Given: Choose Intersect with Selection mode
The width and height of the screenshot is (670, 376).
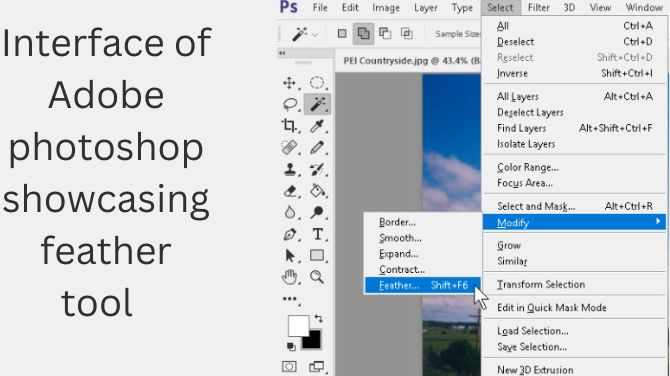Looking at the screenshot, I should click(x=406, y=33).
